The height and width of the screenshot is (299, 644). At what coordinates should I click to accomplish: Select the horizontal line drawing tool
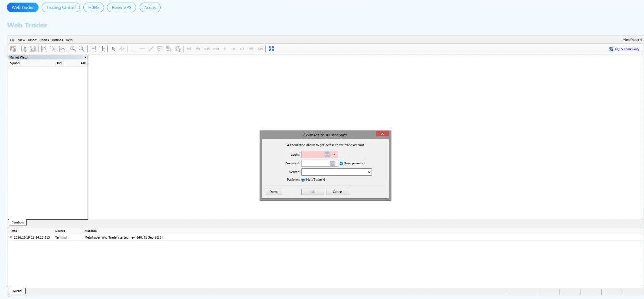tap(142, 49)
